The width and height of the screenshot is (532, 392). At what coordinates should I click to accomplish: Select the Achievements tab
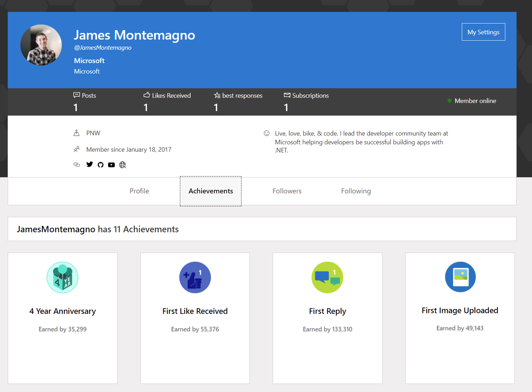coord(211,191)
